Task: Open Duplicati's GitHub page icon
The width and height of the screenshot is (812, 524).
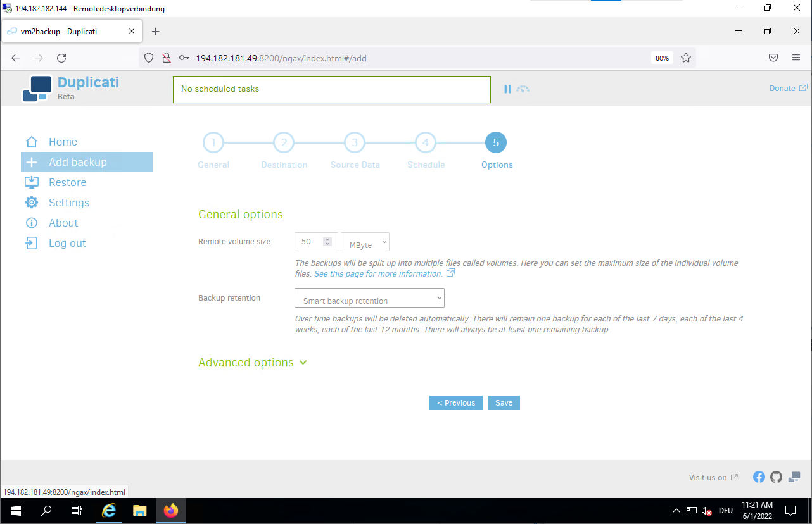Action: (776, 477)
